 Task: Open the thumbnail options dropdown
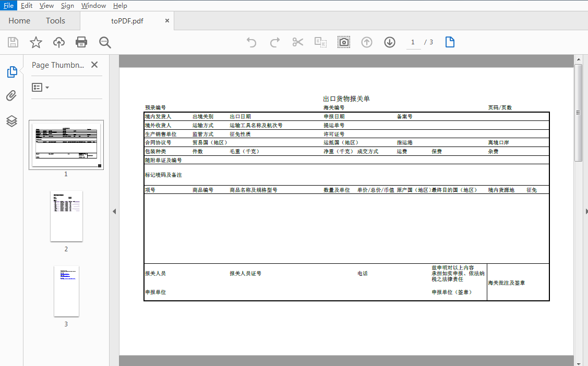41,88
